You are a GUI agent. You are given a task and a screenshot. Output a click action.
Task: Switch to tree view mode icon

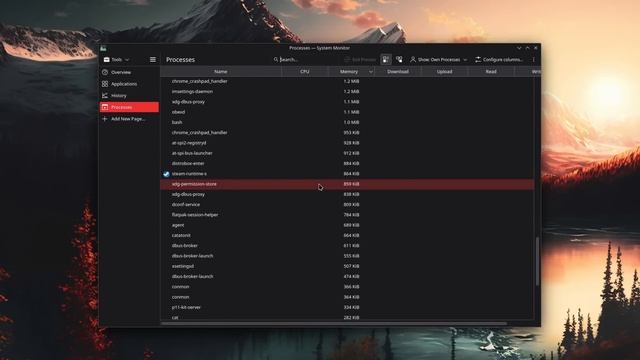click(399, 60)
